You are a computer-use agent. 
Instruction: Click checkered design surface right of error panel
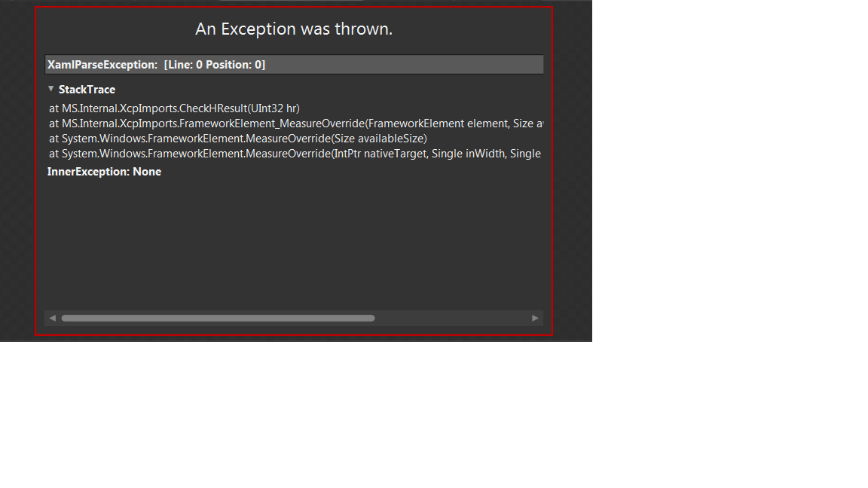(573, 166)
